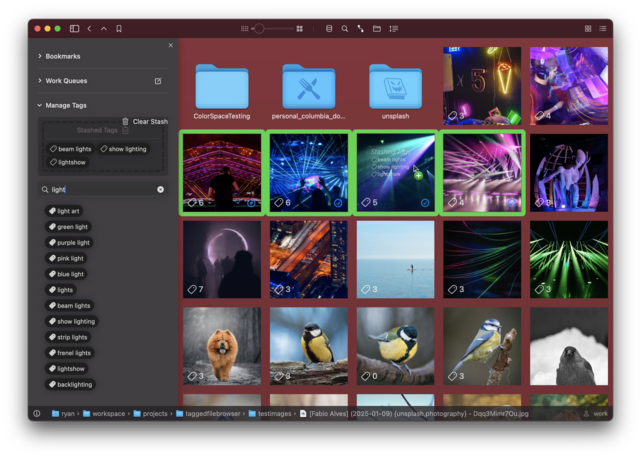Click the path hierarchy icon in toolbar
The image size is (641, 458).
[x=361, y=29]
